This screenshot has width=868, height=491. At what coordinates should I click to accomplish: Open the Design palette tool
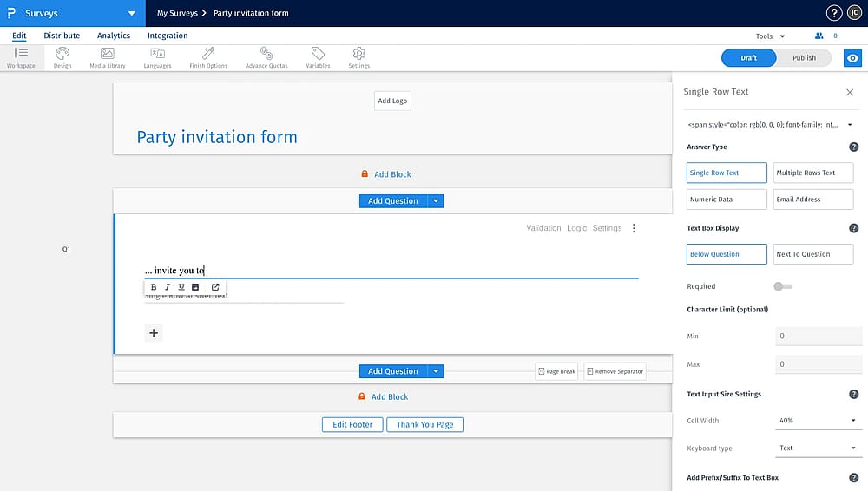(62, 57)
